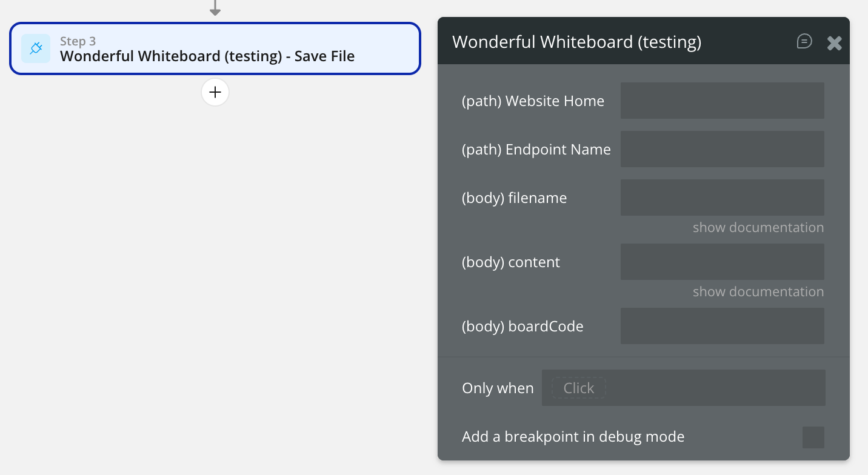Click the "Only when" label text

click(498, 388)
